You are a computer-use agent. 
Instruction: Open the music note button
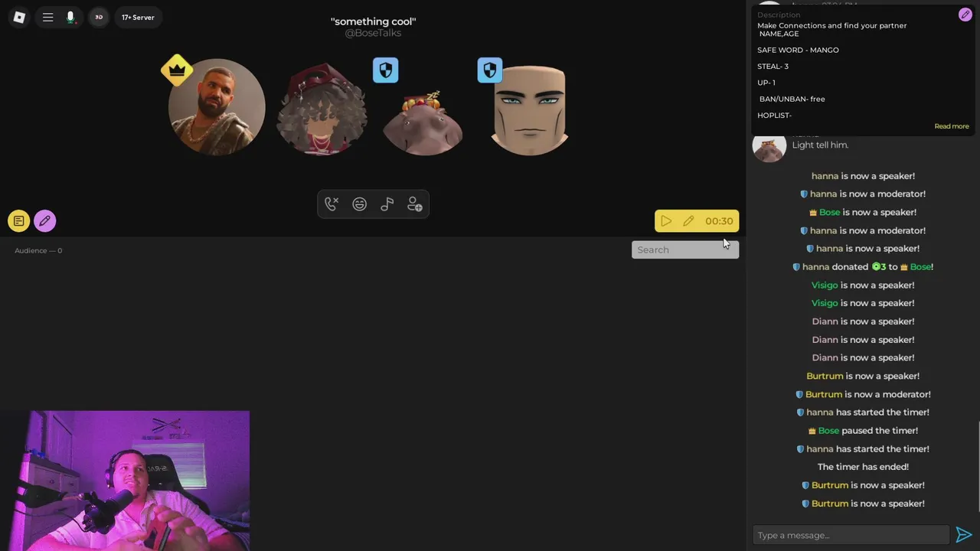click(387, 204)
